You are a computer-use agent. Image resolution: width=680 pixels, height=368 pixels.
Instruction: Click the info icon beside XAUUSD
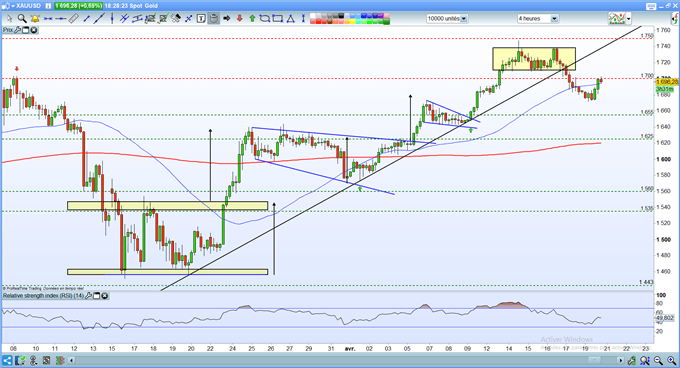coord(48,6)
